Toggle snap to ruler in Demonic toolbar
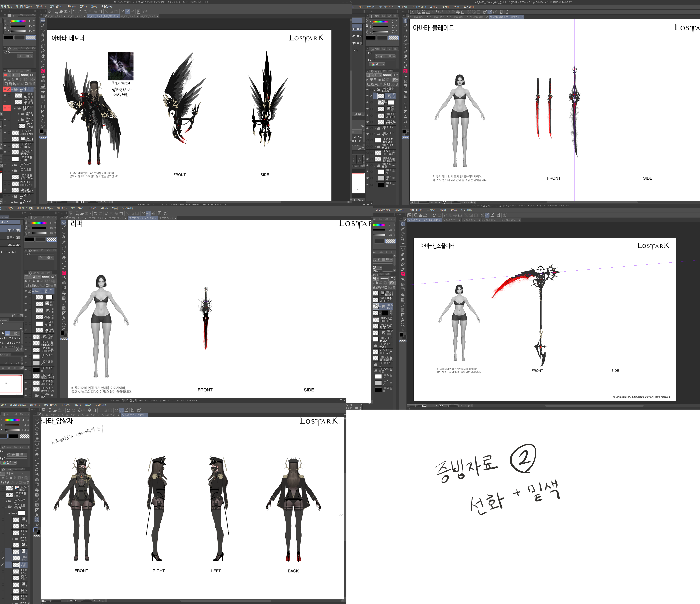700x604 pixels. click(122, 12)
